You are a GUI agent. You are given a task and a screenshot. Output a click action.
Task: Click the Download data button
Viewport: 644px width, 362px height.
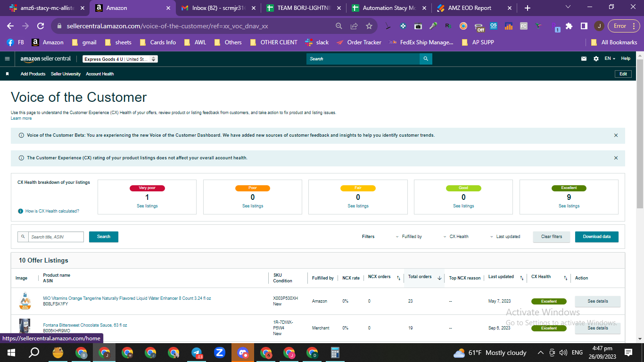pyautogui.click(x=597, y=237)
